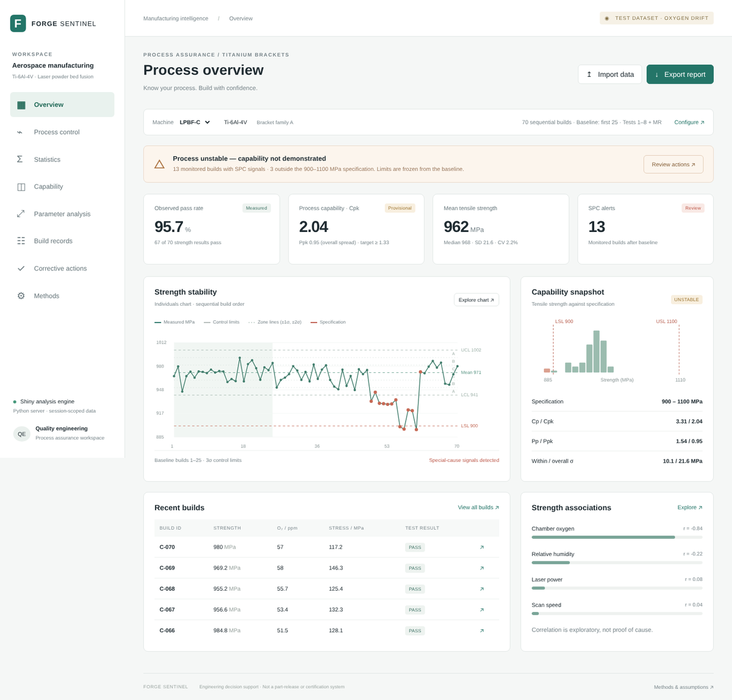This screenshot has width=732, height=700.
Task: Click 'Special-cause signals detected' text
Action: (464, 460)
